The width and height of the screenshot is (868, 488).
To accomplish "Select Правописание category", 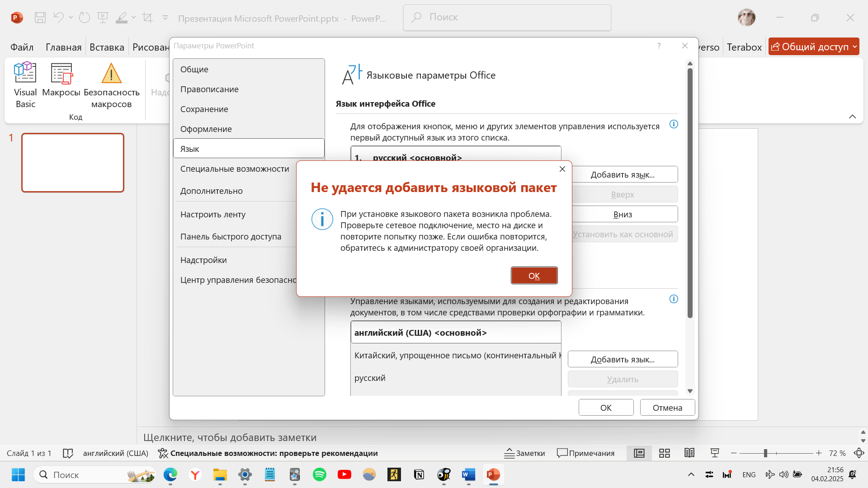I will (249, 89).
